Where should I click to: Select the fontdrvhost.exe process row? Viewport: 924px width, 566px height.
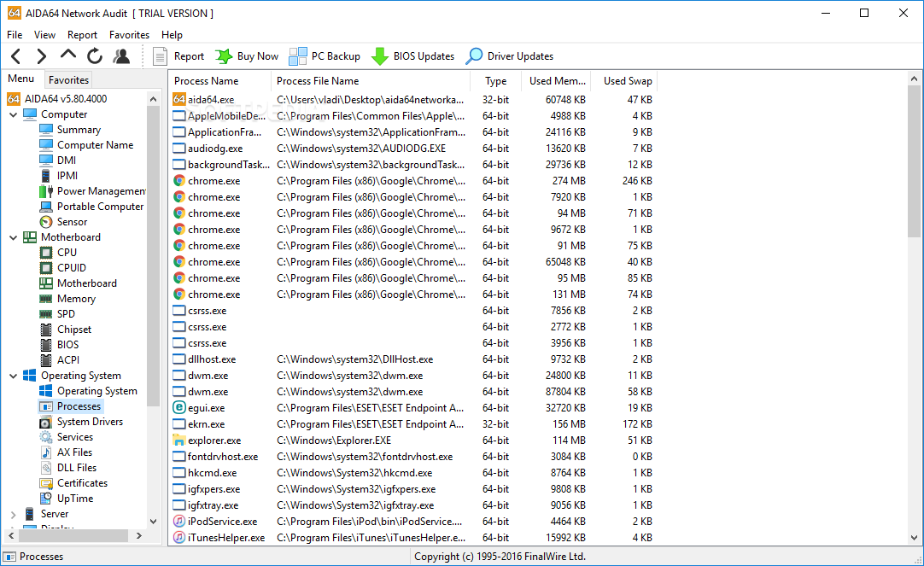point(412,457)
